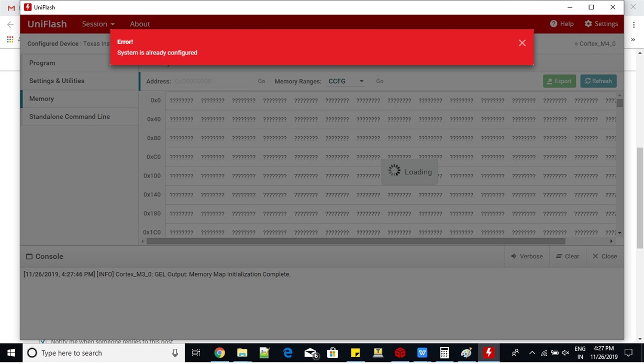Open Google Chrome from taskbar
The height and width of the screenshot is (364, 644).
219,353
